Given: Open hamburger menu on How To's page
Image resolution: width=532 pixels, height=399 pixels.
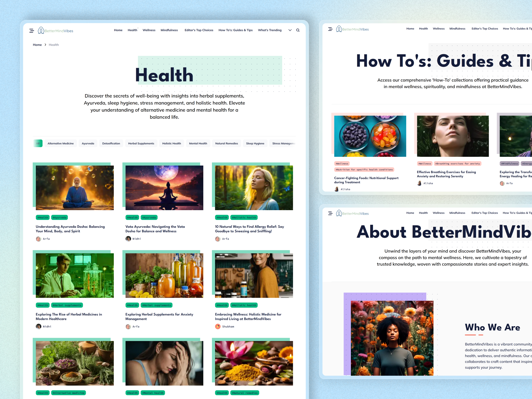Looking at the screenshot, I should pyautogui.click(x=330, y=29).
